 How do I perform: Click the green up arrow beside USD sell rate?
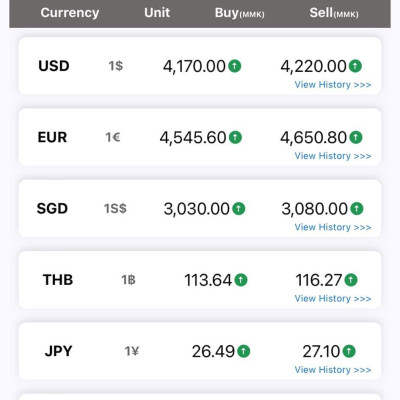click(355, 66)
